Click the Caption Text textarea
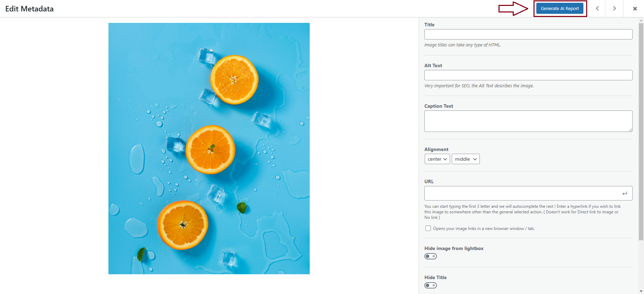 (x=528, y=121)
